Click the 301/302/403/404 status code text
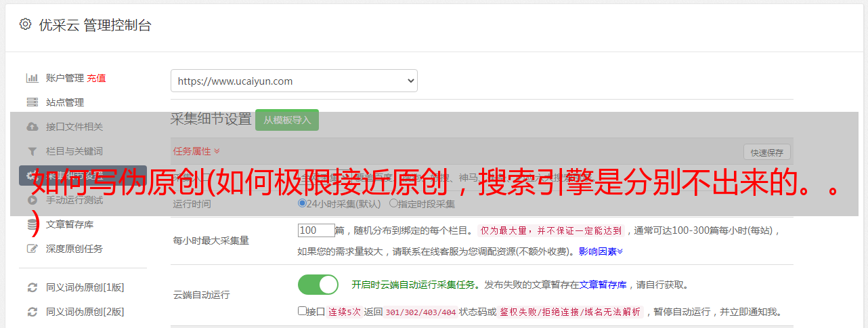This screenshot has height=328, width=868. click(420, 312)
